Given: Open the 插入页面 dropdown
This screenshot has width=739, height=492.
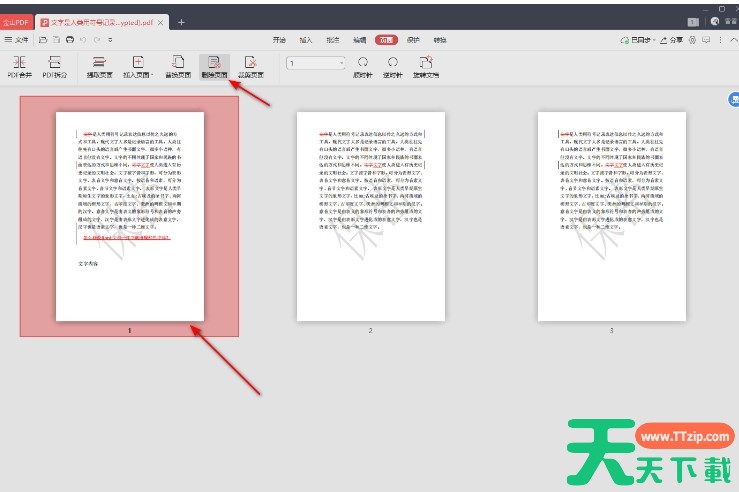Looking at the screenshot, I should coord(138,66).
